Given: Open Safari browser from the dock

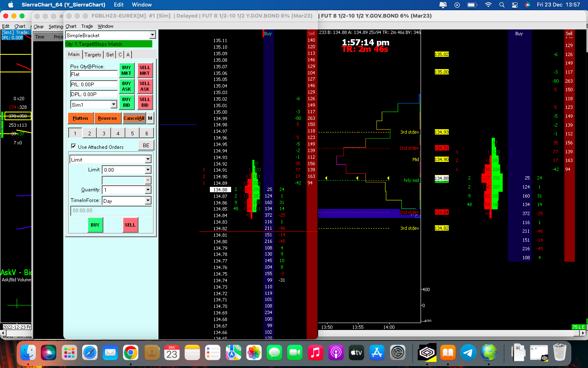Looking at the screenshot, I should coord(90,352).
